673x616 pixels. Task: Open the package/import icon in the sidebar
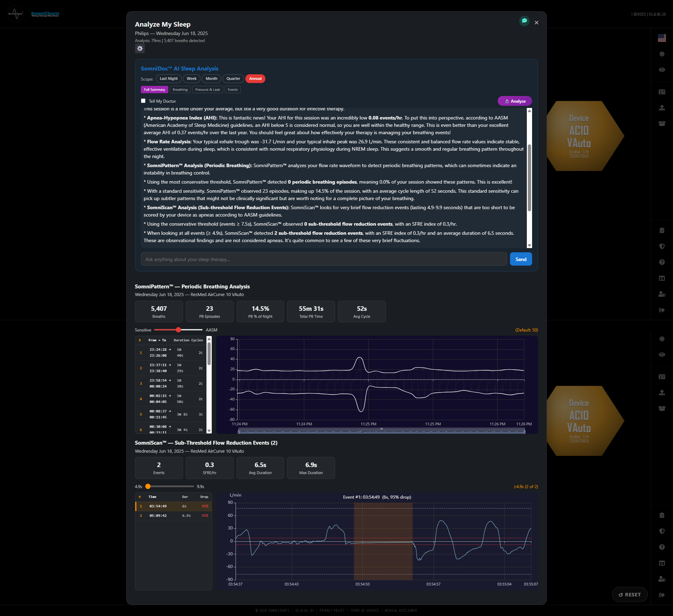pyautogui.click(x=662, y=123)
